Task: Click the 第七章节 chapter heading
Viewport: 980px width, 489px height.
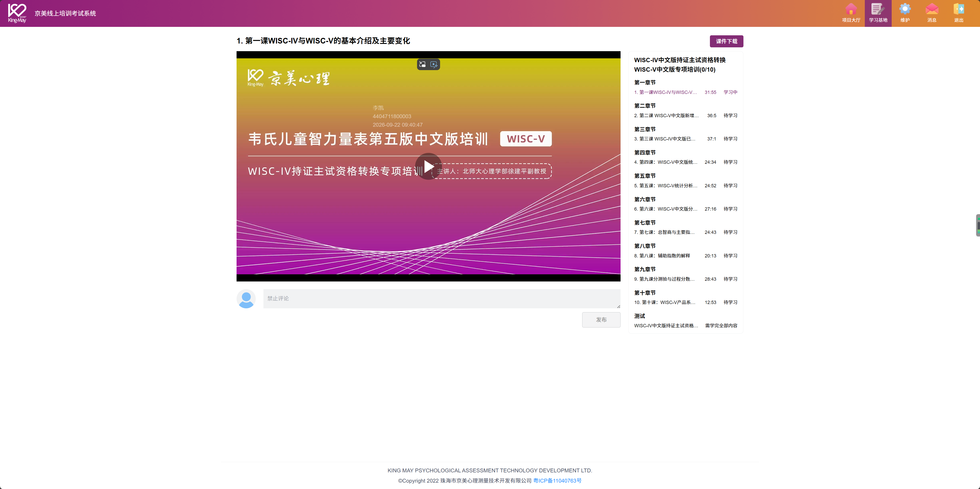Action: point(645,222)
